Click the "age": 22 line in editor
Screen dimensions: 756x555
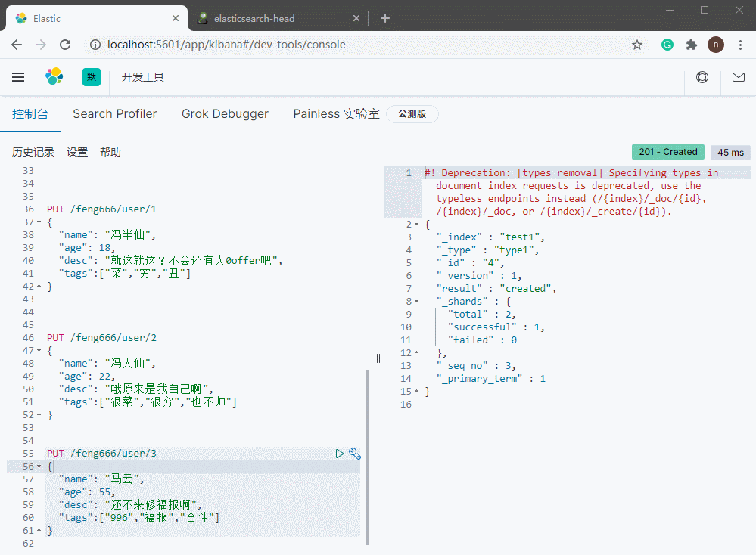click(87, 377)
